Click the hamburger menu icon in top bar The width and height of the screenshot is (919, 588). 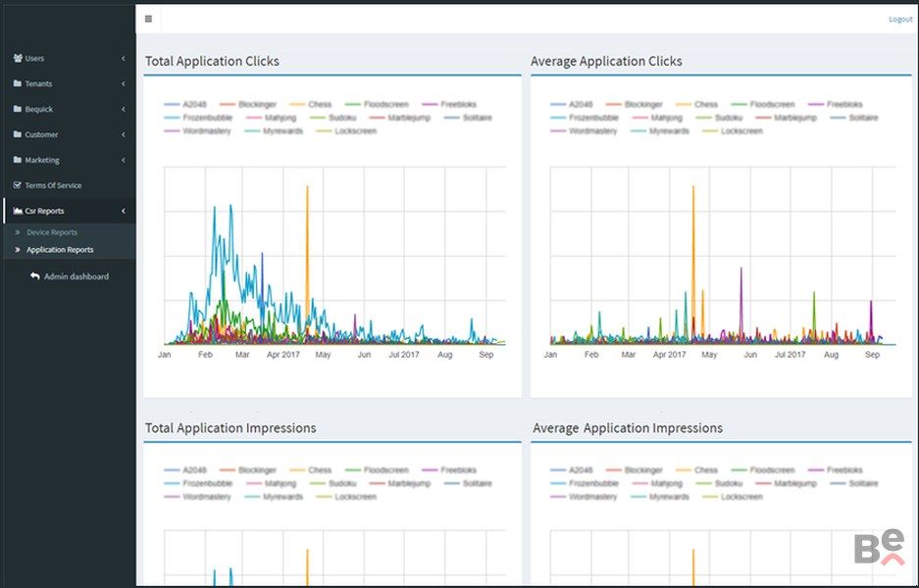pos(148,19)
